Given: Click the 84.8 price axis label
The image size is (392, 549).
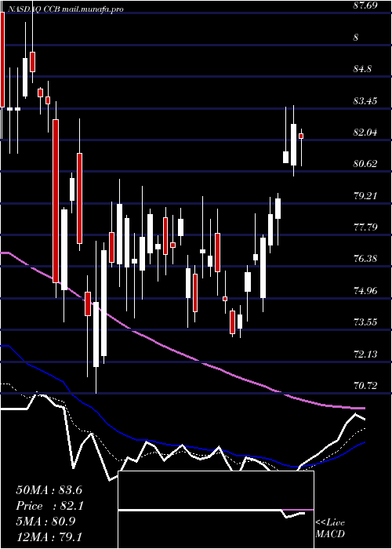Looking at the screenshot, I should click(x=362, y=69).
